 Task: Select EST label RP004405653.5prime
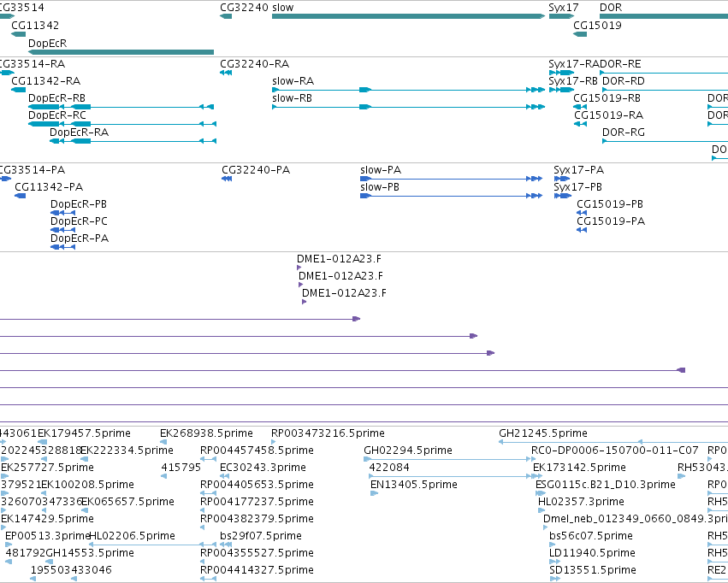257,486
